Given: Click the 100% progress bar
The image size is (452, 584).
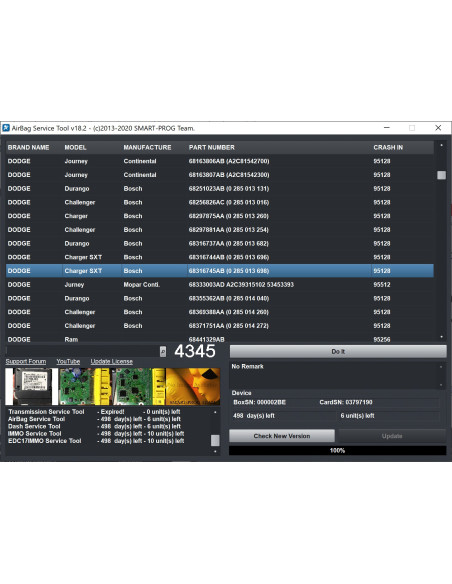Looking at the screenshot, I should (x=337, y=450).
